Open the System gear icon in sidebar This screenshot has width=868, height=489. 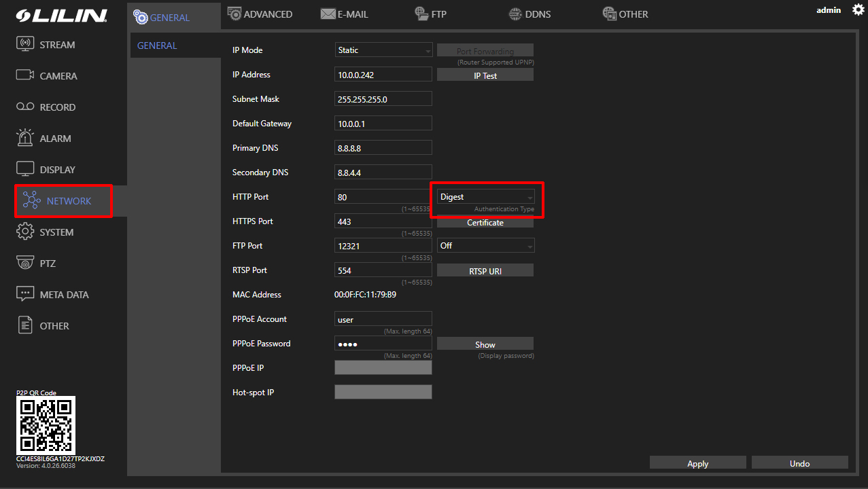point(25,232)
